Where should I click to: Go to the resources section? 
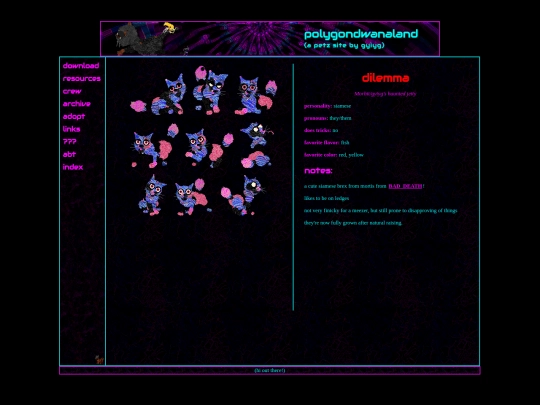click(82, 79)
